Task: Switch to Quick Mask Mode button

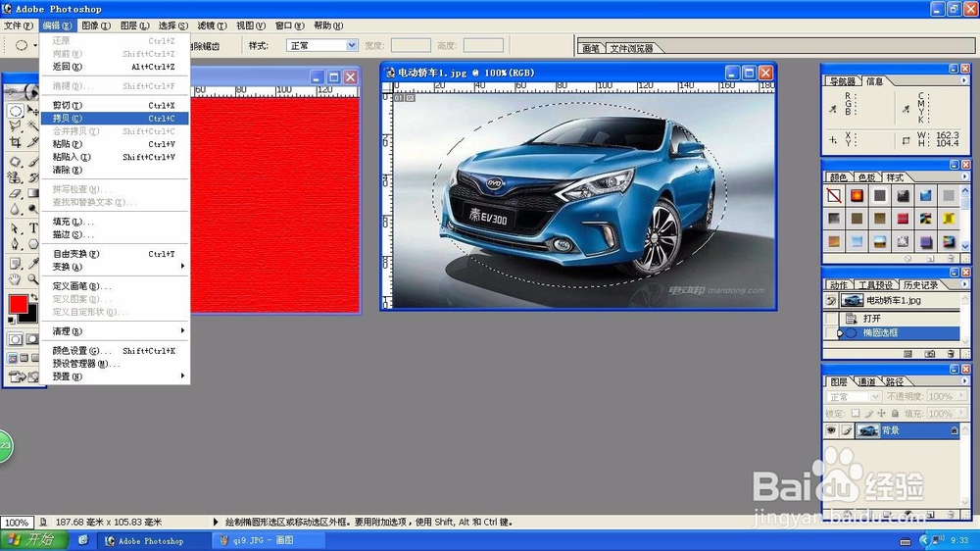Action: point(32,339)
